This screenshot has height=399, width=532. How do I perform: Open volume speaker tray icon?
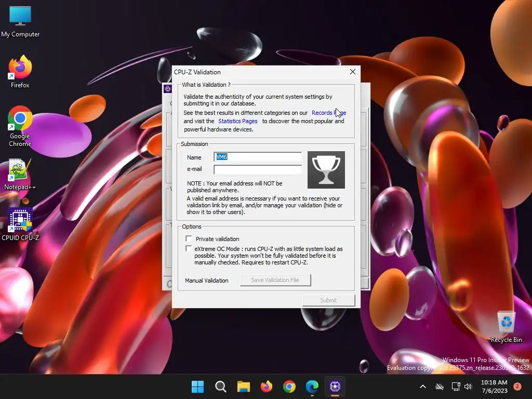(468, 387)
